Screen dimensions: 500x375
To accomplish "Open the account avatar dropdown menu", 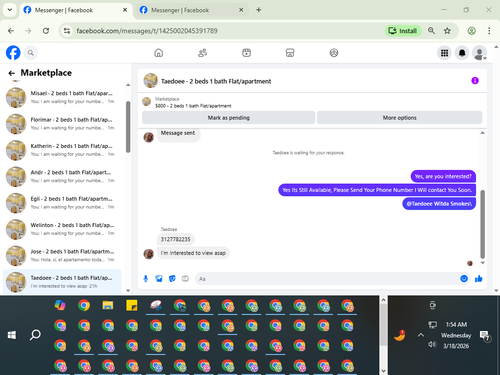I will coord(479,53).
